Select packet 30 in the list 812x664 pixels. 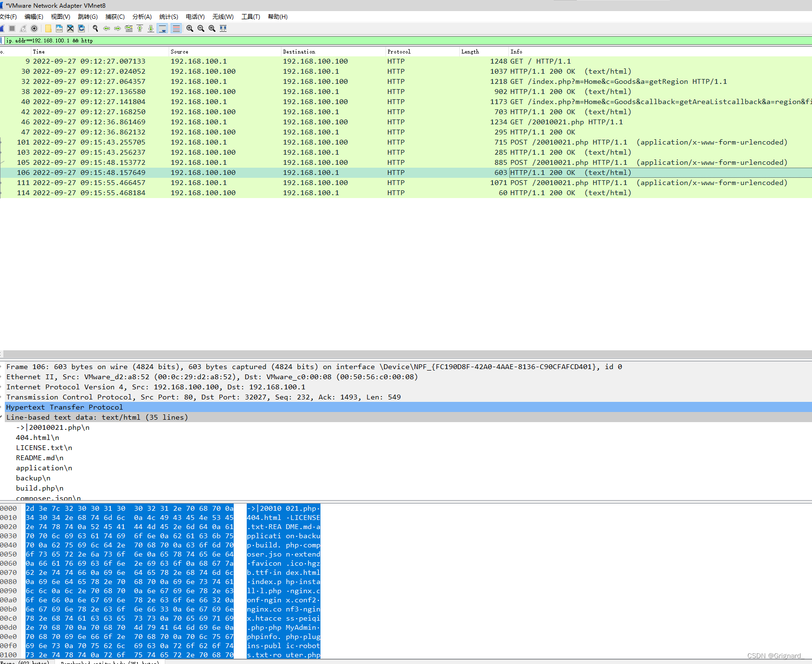(406, 71)
